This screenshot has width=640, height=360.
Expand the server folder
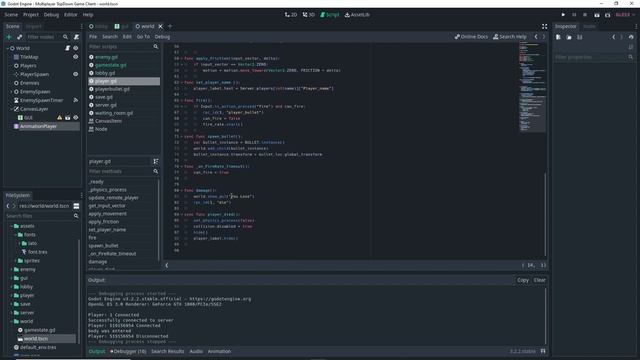[x=11, y=313]
